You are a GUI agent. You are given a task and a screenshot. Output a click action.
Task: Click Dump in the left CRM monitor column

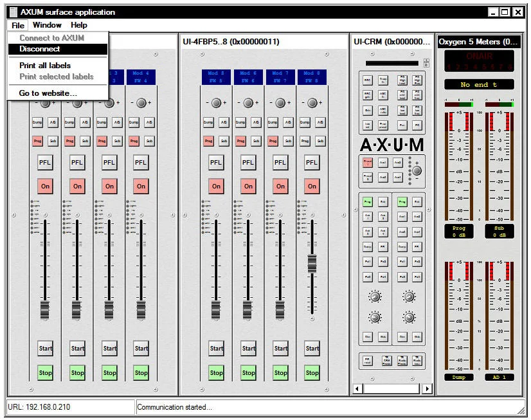click(x=368, y=247)
